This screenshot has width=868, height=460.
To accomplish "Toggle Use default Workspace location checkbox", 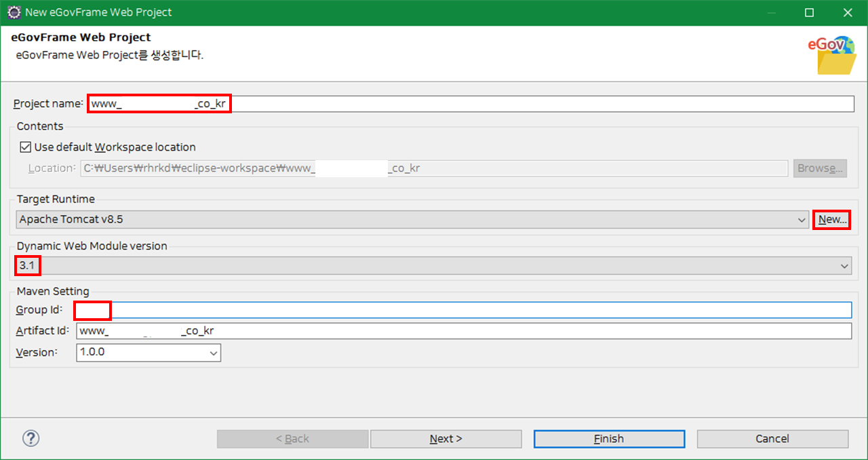I will point(26,147).
